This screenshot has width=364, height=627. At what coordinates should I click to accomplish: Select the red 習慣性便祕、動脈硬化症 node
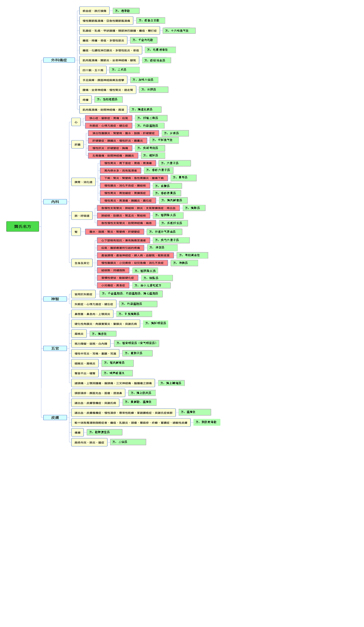point(117,278)
